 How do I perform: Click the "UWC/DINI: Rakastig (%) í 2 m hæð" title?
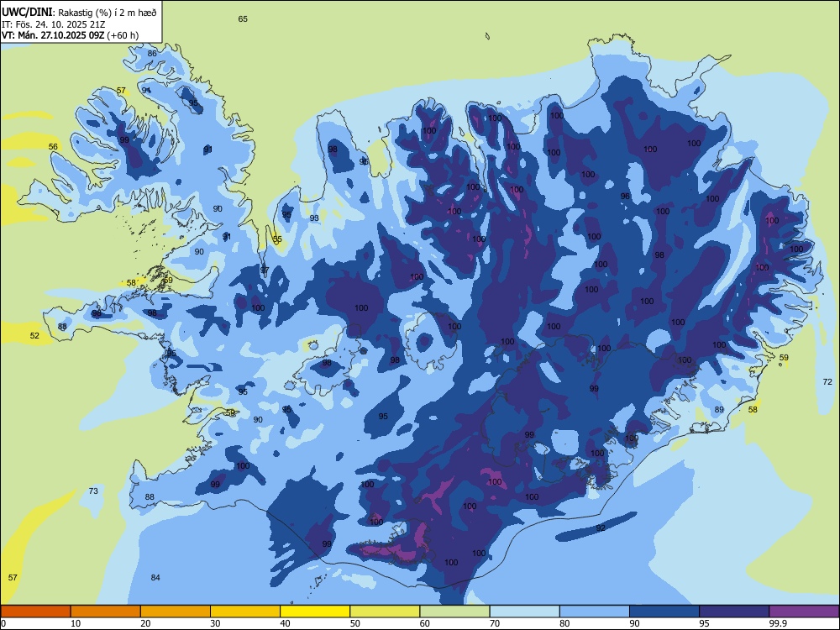(79, 13)
